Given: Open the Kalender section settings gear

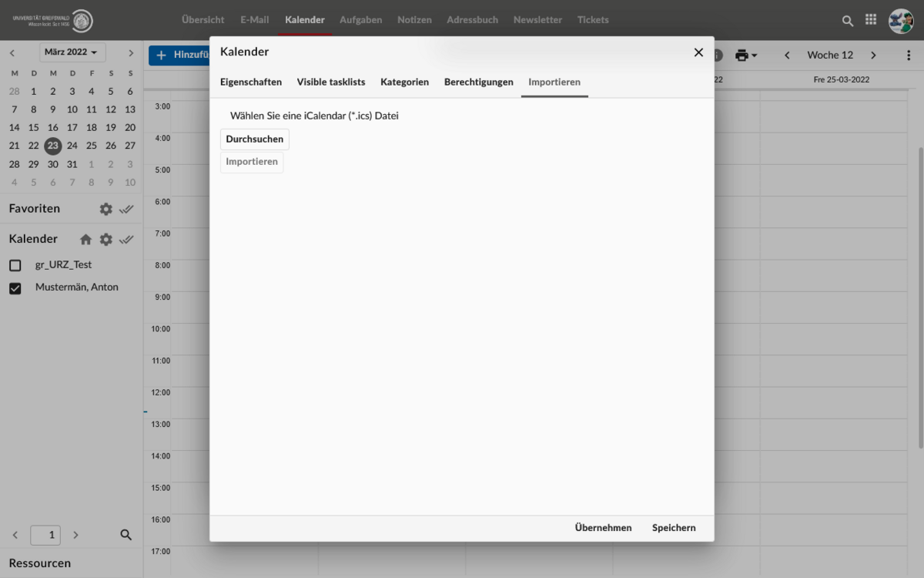Looking at the screenshot, I should click(x=106, y=239).
